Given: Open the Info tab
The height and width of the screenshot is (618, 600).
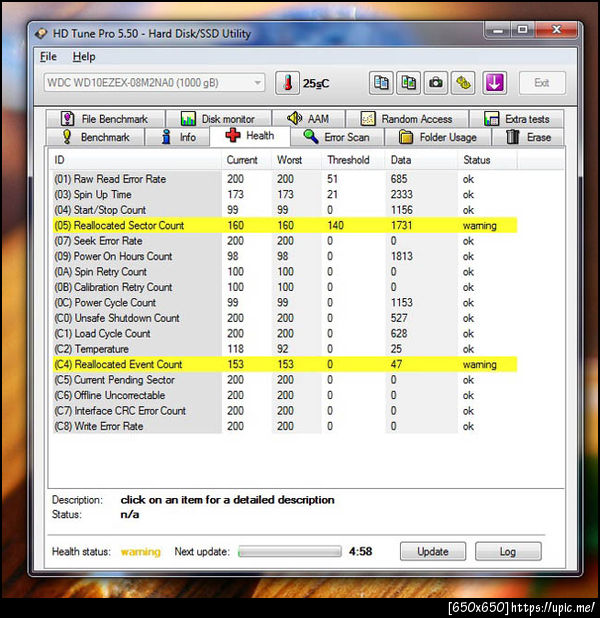Looking at the screenshot, I should [x=178, y=137].
